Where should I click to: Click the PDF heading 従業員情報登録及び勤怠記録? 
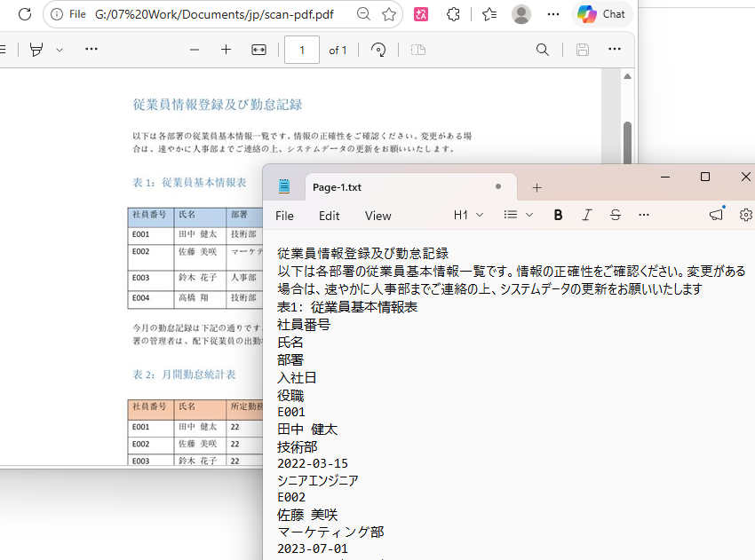click(218, 105)
